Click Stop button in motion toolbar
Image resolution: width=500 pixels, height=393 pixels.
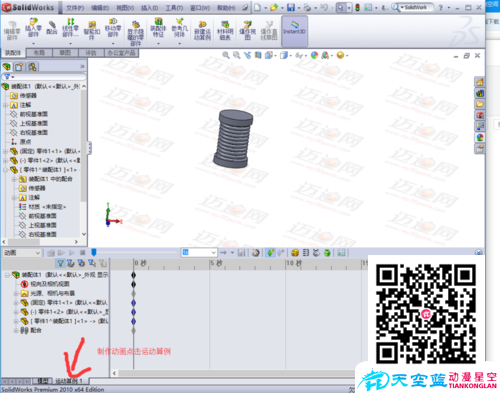(83, 253)
